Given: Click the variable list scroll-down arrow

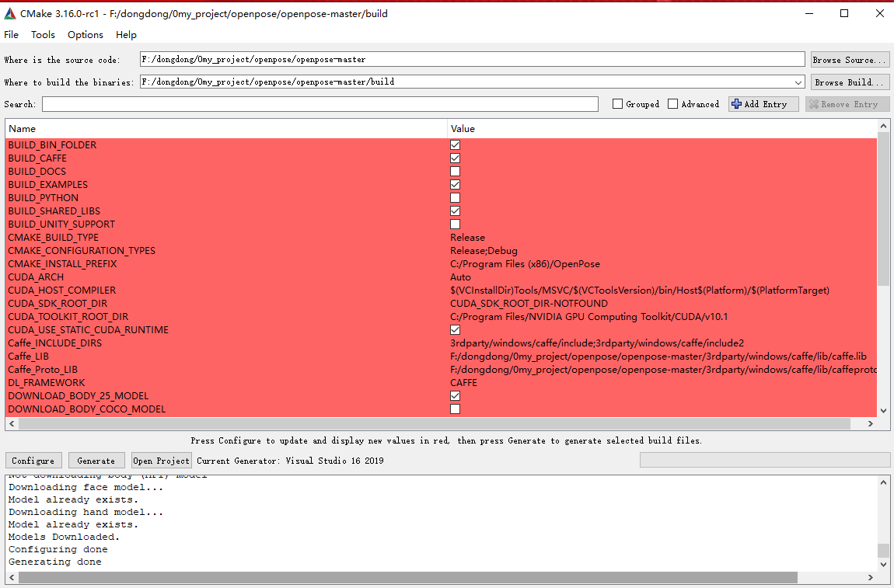Looking at the screenshot, I should pyautogui.click(x=883, y=411).
